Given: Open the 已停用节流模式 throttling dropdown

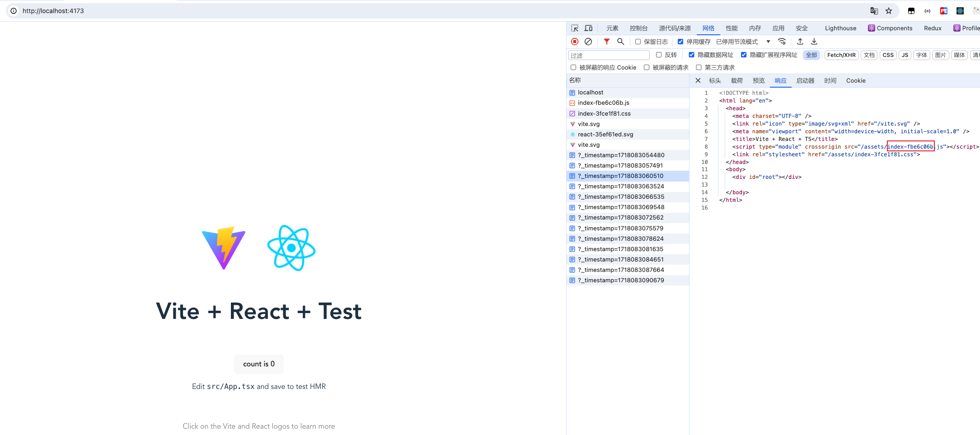Looking at the screenshot, I should pyautogui.click(x=743, y=42).
